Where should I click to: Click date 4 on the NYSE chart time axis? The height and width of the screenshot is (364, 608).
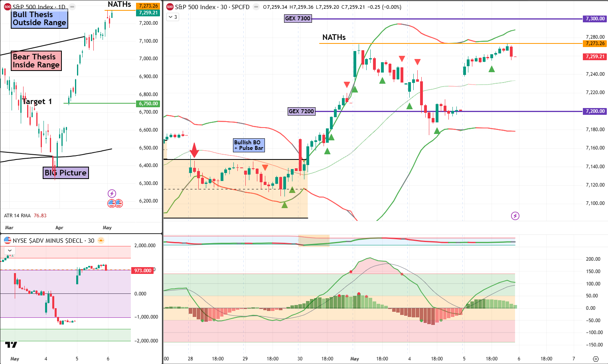tap(46, 359)
